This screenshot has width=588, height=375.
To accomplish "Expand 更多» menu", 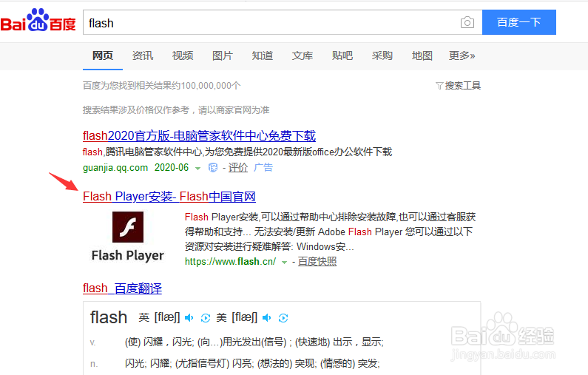I will [462, 55].
